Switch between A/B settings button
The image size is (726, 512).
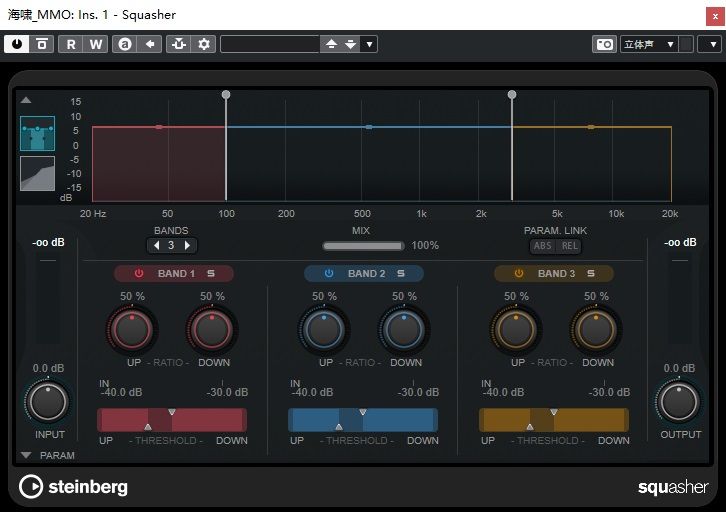(x=125, y=44)
